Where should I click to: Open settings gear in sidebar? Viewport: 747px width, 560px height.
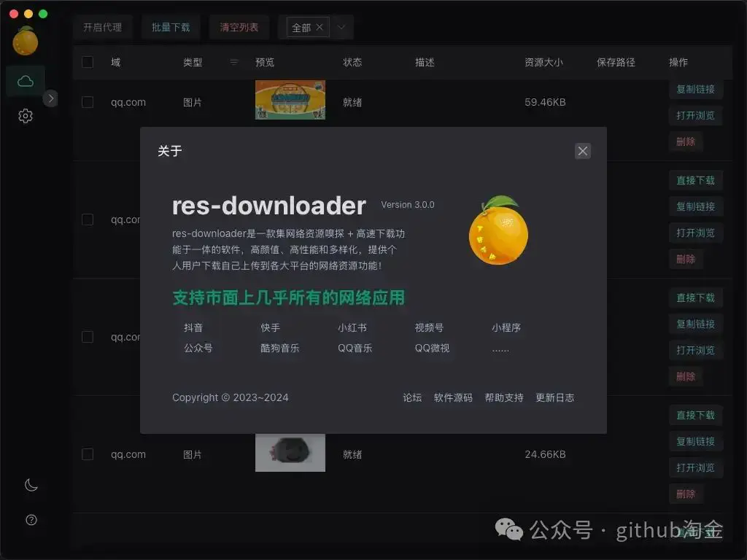[x=26, y=116]
